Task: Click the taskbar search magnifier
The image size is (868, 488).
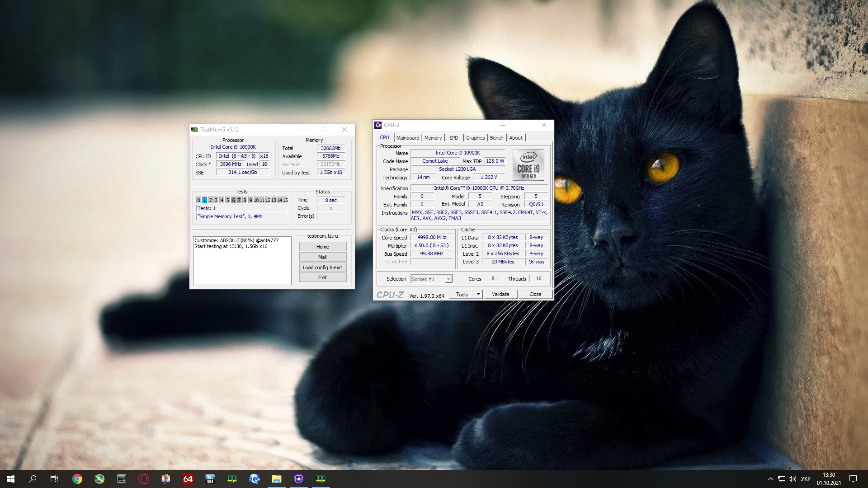Action: pyautogui.click(x=33, y=479)
